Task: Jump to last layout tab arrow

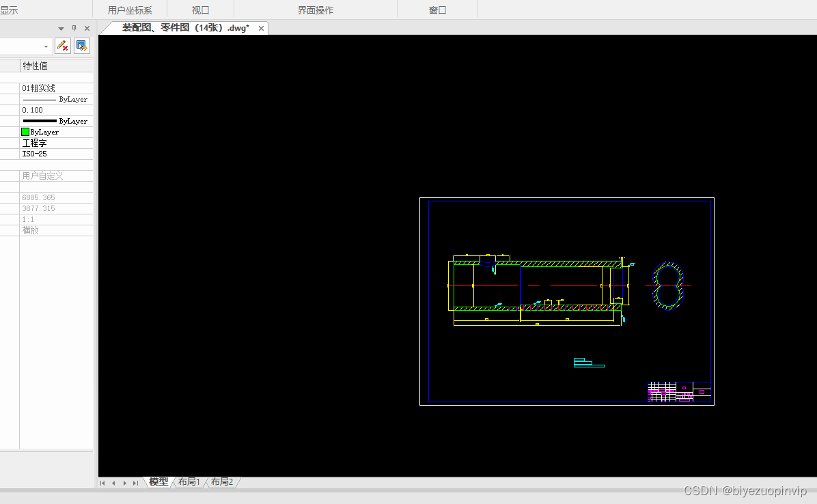Action: [x=135, y=484]
